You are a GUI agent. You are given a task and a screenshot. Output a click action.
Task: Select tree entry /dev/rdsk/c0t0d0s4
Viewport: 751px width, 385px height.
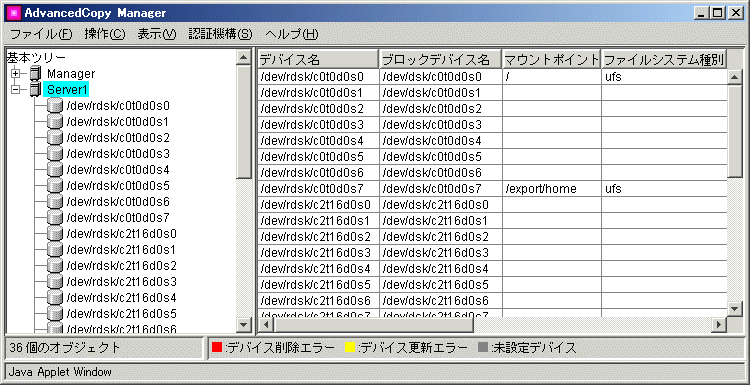pyautogui.click(x=118, y=170)
